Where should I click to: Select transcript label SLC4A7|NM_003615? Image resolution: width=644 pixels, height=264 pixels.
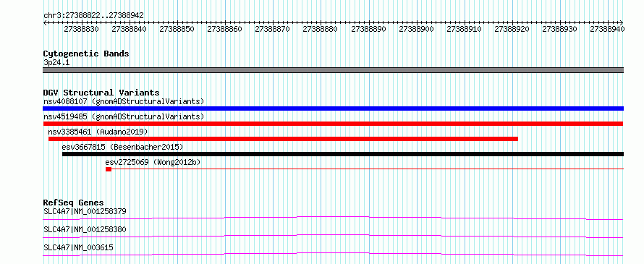(78, 247)
